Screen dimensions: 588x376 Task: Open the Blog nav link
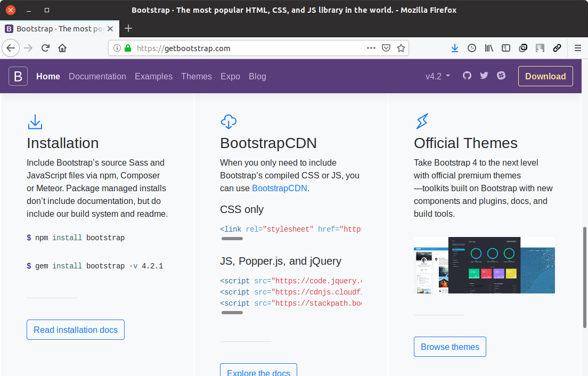tap(257, 76)
